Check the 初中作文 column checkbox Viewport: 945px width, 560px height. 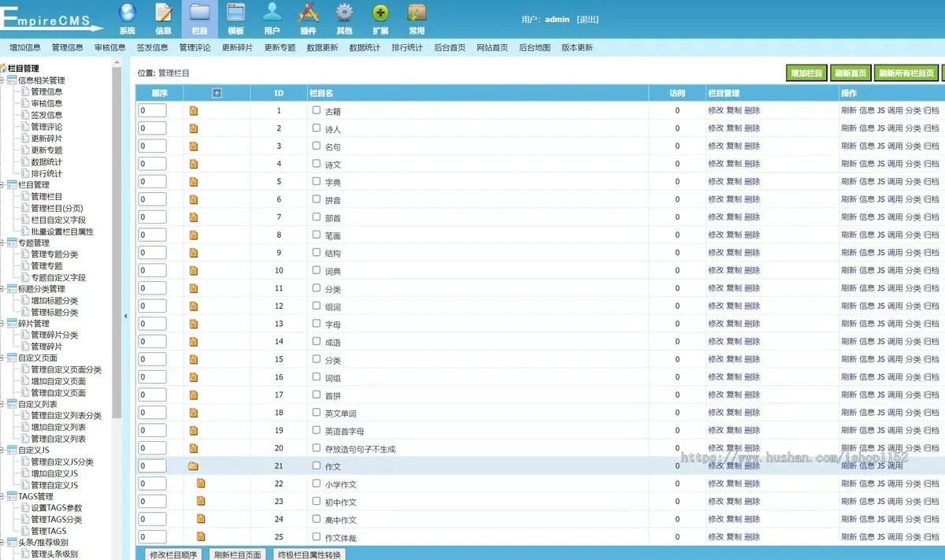coord(317,501)
